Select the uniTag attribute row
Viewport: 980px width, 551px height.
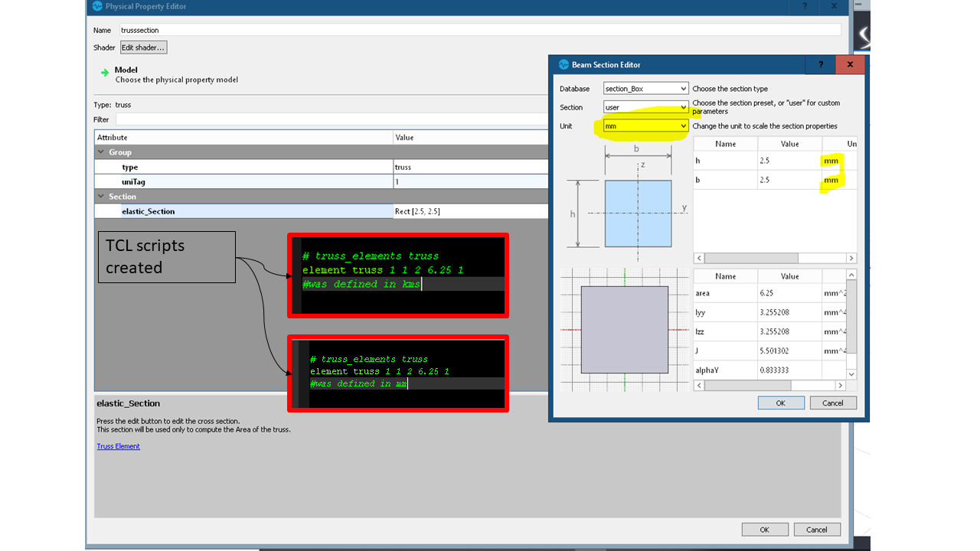pos(322,182)
